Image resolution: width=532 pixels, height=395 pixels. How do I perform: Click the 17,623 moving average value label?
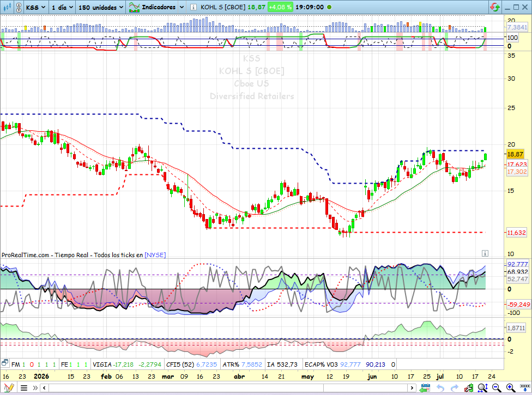click(517, 165)
